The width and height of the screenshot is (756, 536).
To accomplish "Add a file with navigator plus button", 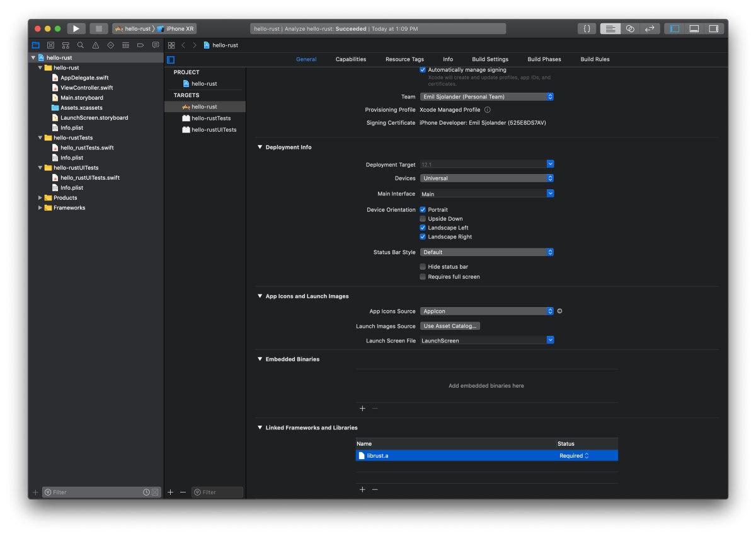I will tap(35, 492).
